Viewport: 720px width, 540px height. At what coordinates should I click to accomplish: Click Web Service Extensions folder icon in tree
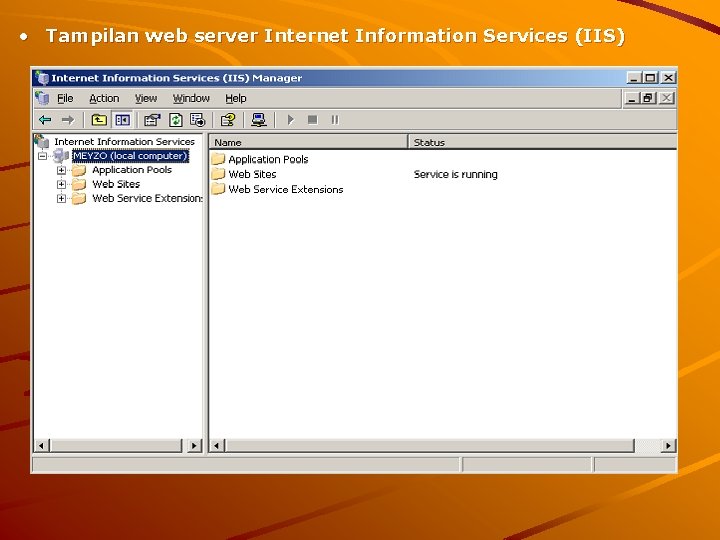[79, 199]
